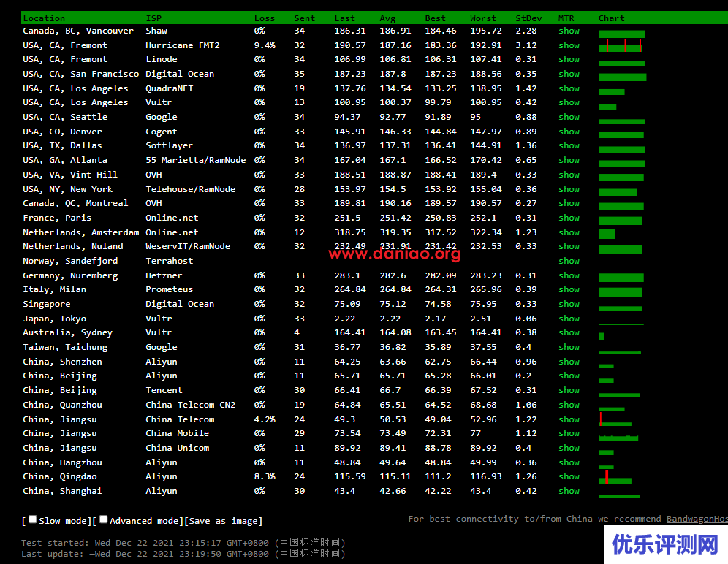Show MTR for Qingdao Aliyun row
This screenshot has height=564, width=728.
pos(569,476)
